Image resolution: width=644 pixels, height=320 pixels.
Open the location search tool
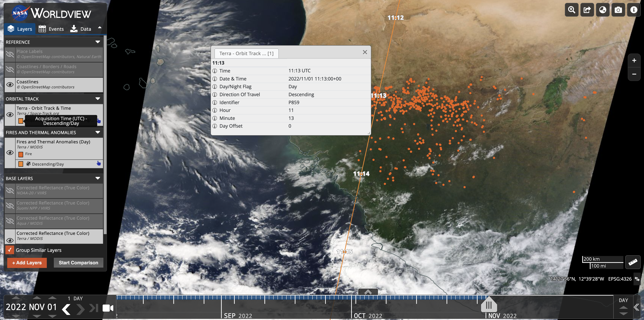[572, 10]
